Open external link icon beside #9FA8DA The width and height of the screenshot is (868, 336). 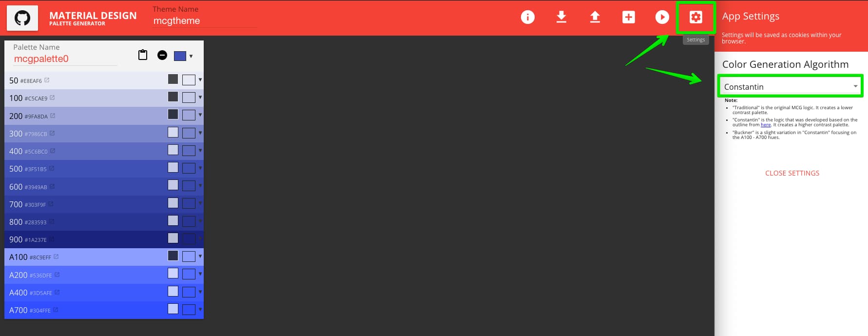point(53,116)
